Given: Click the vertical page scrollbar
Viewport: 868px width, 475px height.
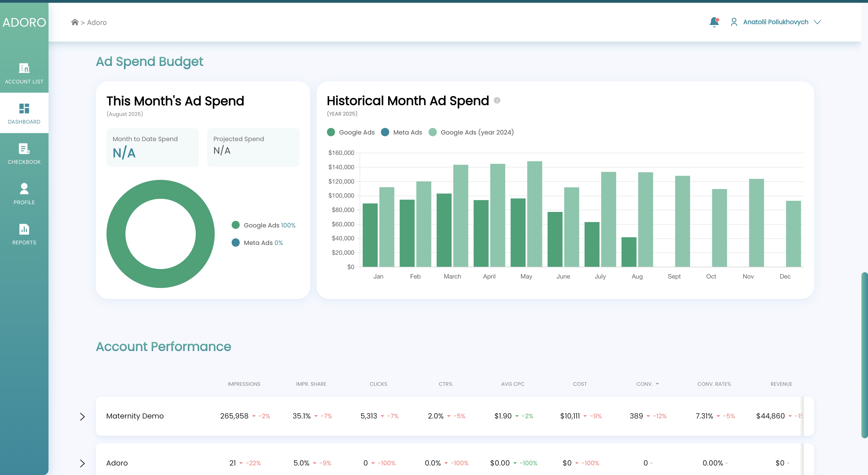Looking at the screenshot, I should click(x=864, y=355).
